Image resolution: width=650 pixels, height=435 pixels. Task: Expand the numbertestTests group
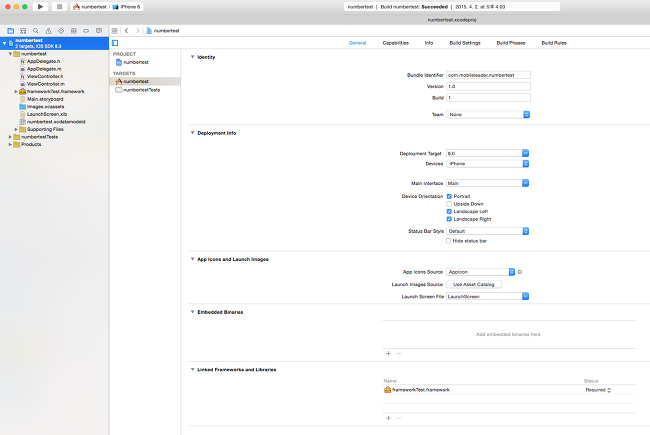tap(10, 137)
